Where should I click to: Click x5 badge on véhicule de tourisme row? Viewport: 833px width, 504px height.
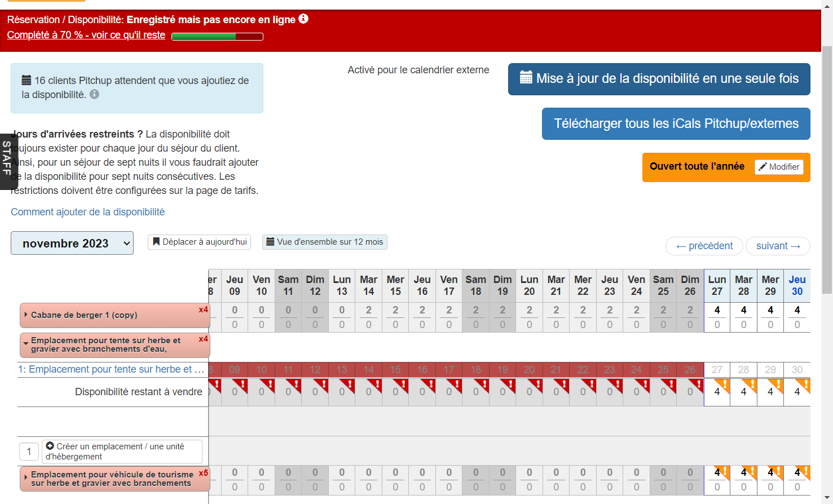point(204,473)
